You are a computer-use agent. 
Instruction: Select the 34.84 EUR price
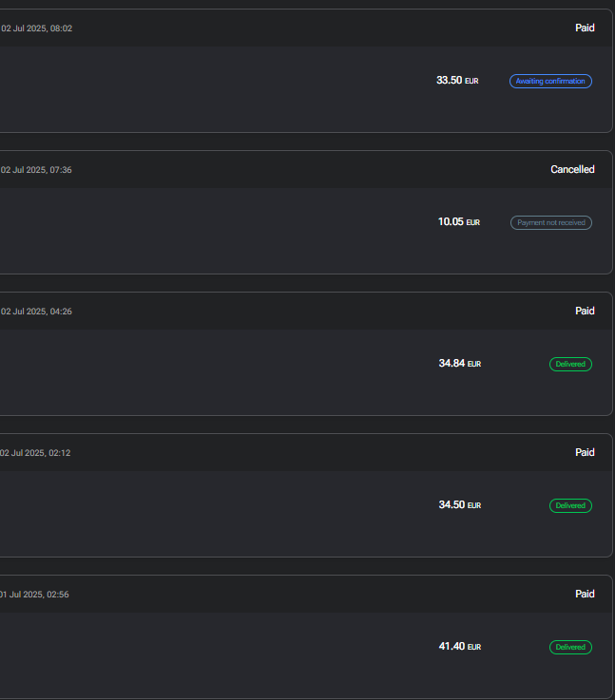(459, 364)
